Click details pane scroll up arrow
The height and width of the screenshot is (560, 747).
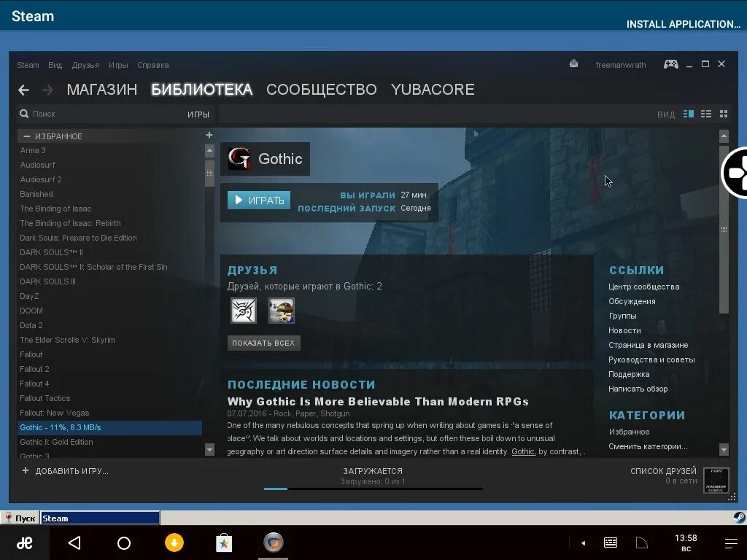724,136
